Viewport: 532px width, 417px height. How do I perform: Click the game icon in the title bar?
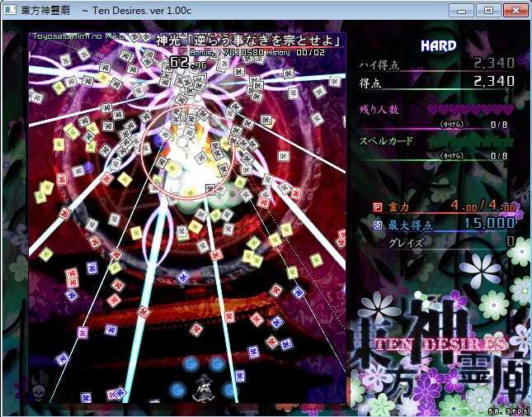10,10
